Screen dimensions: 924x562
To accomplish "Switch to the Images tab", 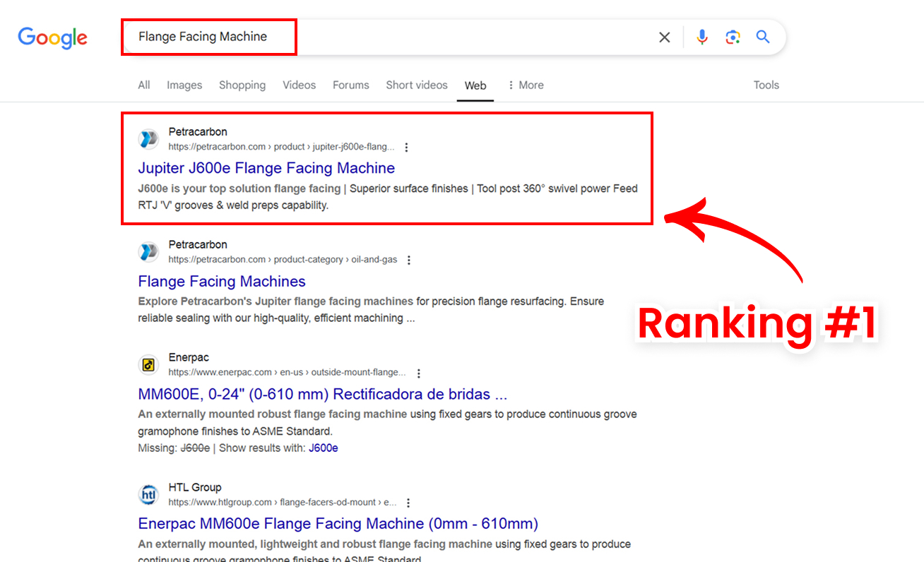I will 184,85.
